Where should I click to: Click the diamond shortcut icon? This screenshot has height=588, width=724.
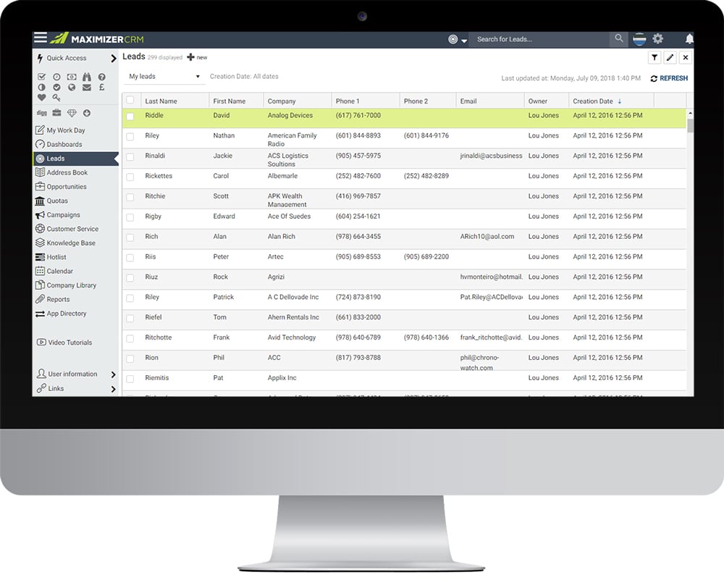(72, 113)
